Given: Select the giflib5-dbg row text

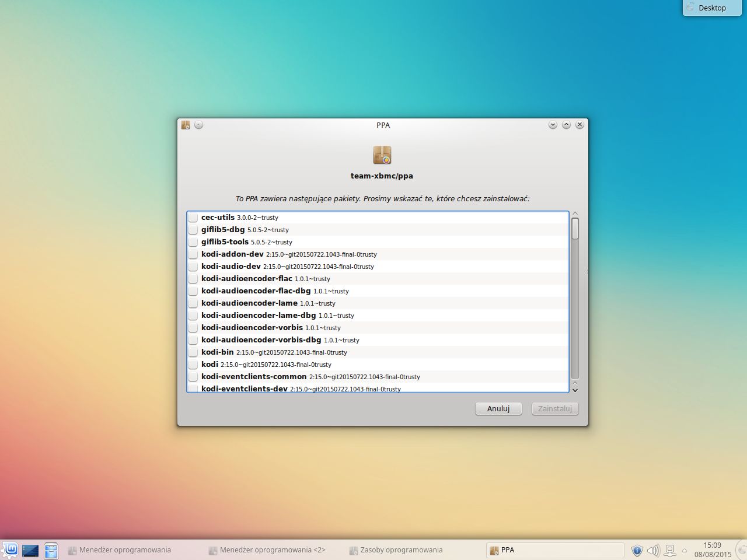Looking at the screenshot, I should click(245, 230).
